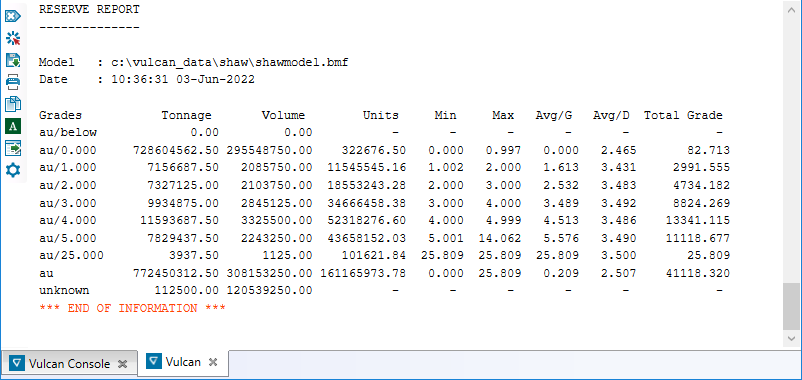Close the Vulcan tab
802x380 pixels.
213,362
